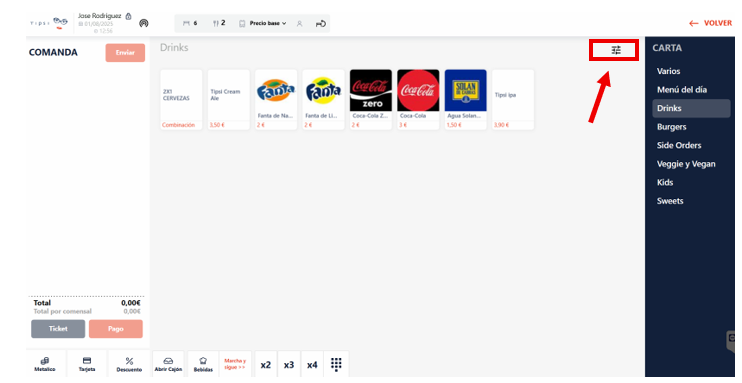Select the Drinks category
The image size is (742, 383).
691,108
